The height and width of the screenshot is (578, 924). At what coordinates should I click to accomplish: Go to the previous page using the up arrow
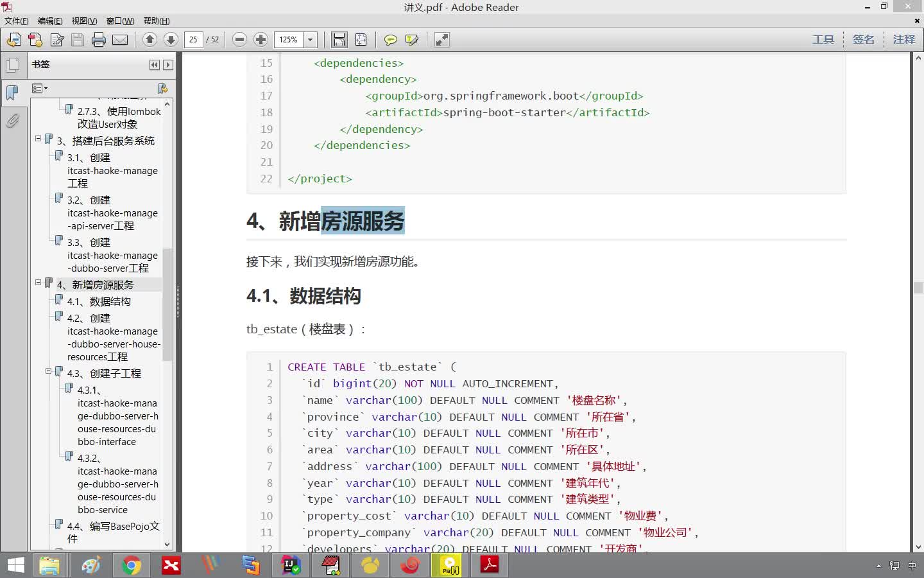point(150,40)
